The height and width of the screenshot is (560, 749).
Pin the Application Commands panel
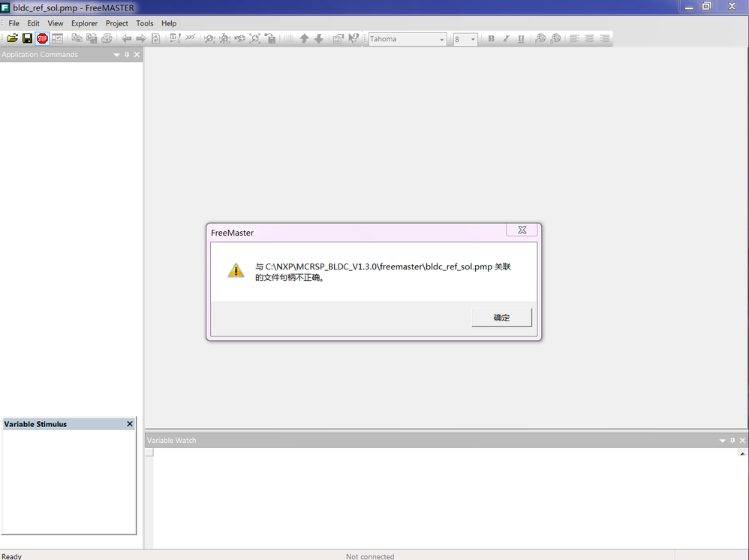127,55
